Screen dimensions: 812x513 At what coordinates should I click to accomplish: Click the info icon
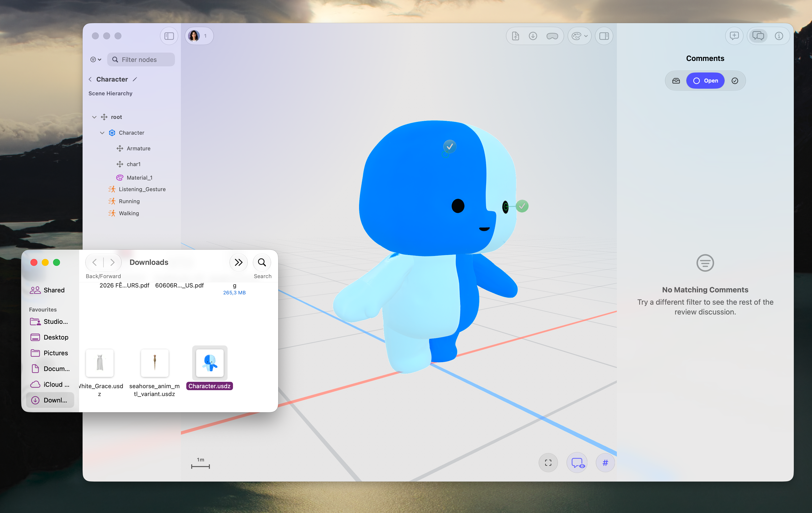(x=779, y=36)
